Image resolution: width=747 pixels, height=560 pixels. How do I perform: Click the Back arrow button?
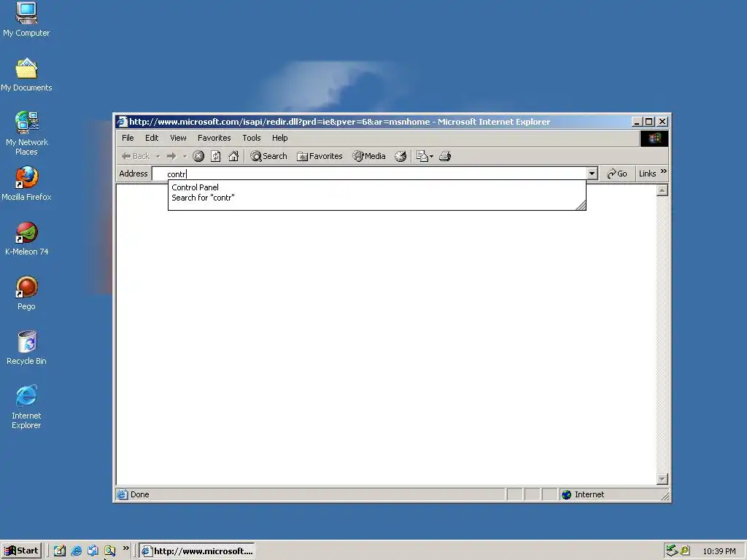(136, 156)
